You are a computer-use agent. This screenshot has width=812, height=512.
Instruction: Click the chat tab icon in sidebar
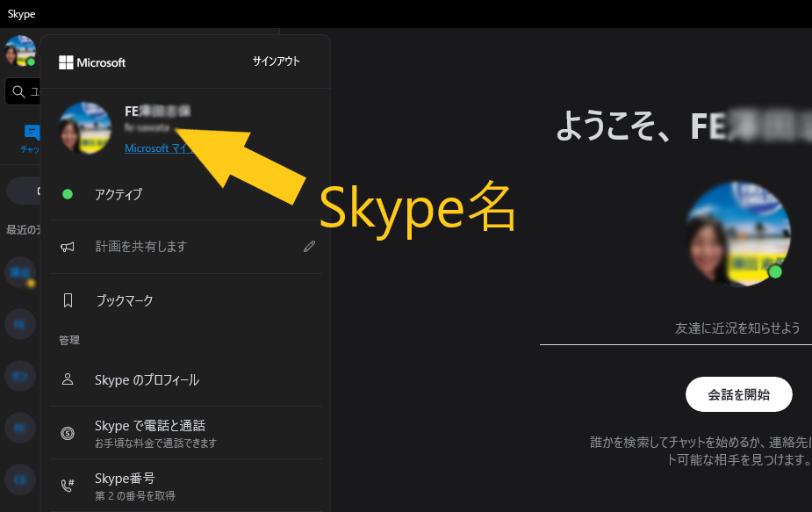click(x=32, y=133)
